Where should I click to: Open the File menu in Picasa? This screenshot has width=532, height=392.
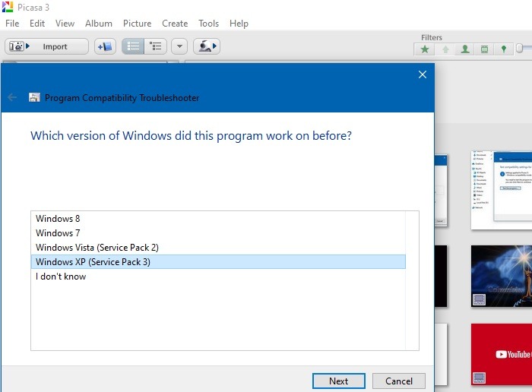(12, 24)
